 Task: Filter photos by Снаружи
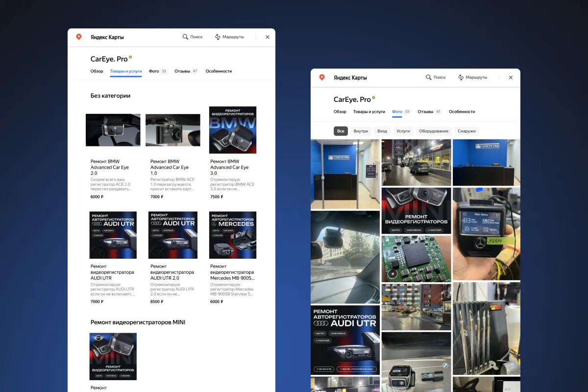[x=466, y=131]
